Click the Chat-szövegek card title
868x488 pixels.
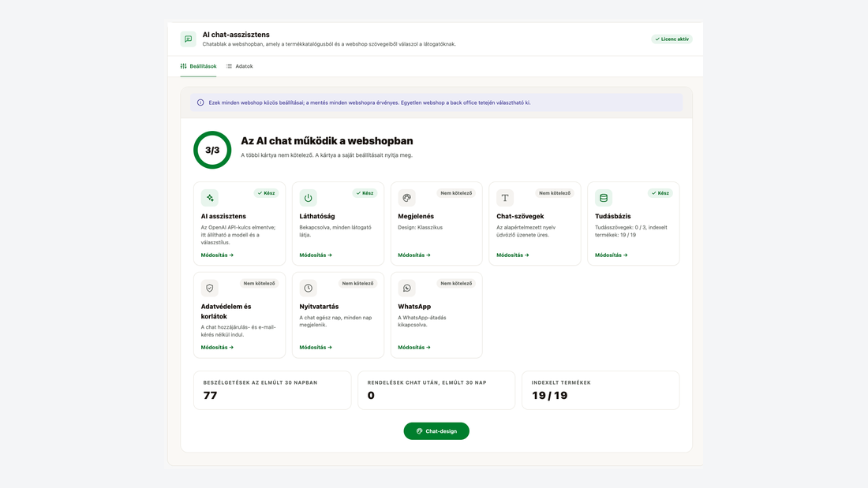pyautogui.click(x=520, y=216)
